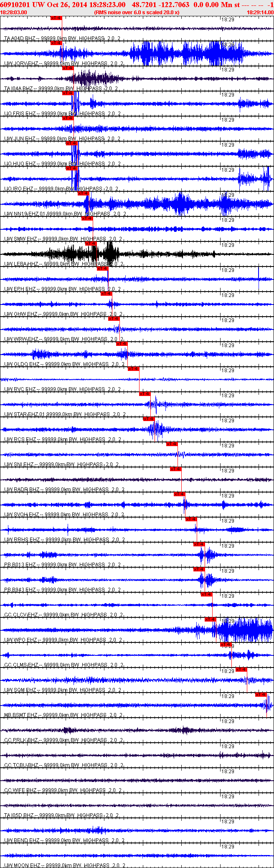Select the "UW SNI EHZ" station label
Viewport: 274px width, 868px height.
click(19, 464)
